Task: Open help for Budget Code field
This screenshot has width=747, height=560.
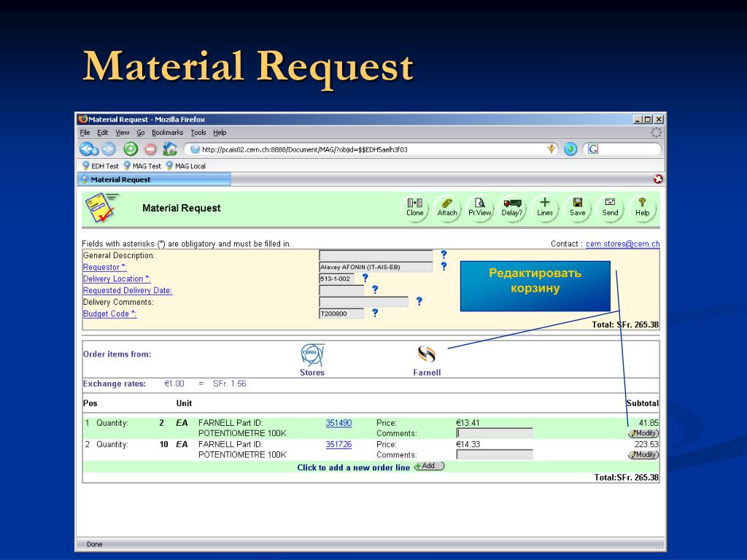Action: click(375, 312)
